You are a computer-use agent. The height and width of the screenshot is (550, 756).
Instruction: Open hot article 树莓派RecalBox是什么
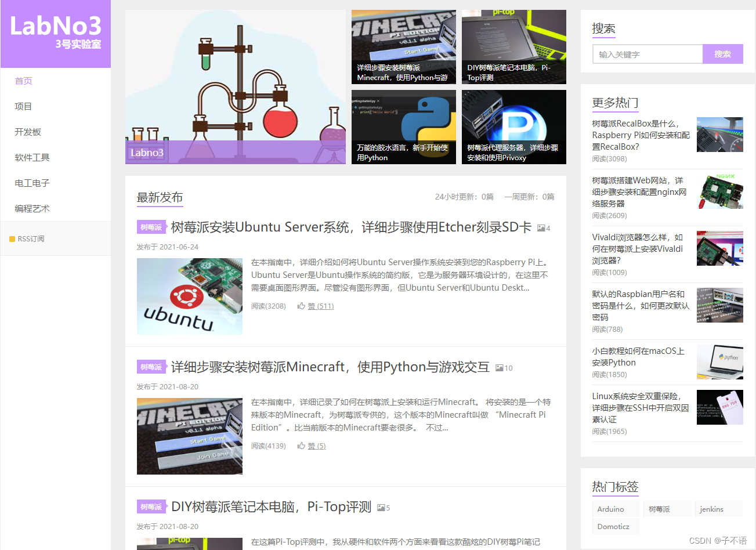tap(641, 135)
